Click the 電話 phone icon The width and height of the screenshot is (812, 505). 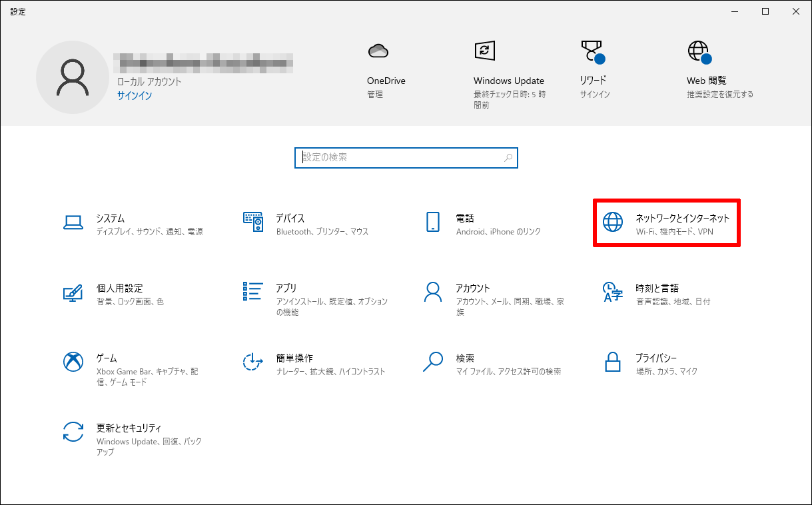pos(433,223)
